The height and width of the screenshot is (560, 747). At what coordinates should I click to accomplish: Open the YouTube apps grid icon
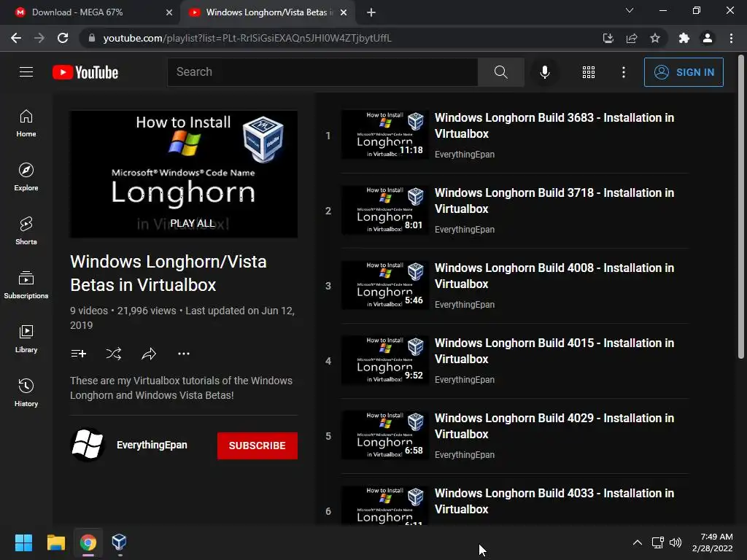pos(589,72)
